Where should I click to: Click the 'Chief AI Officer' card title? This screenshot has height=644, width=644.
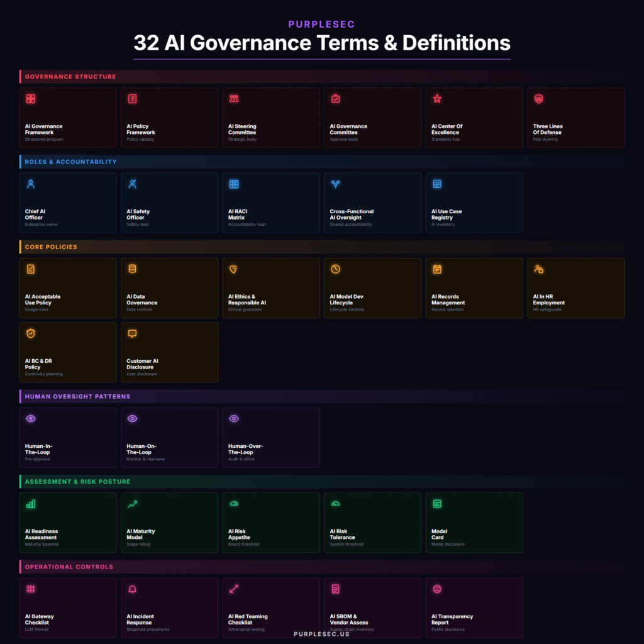35,214
